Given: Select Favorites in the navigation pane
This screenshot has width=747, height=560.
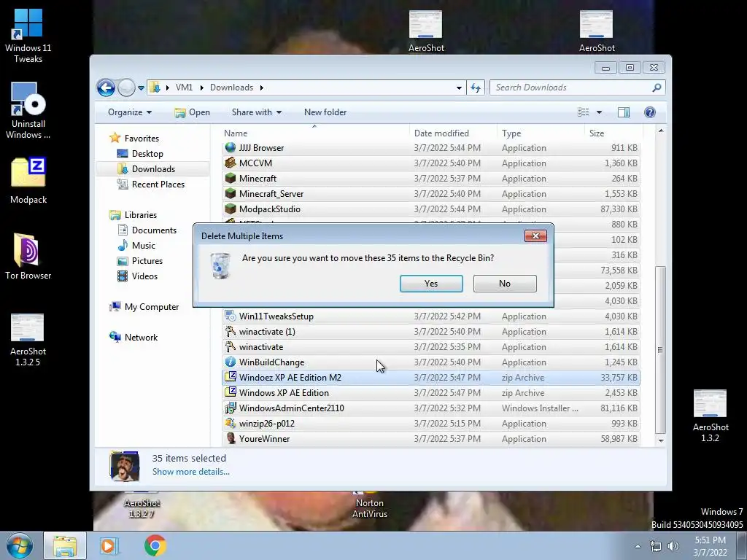Looking at the screenshot, I should [142, 139].
